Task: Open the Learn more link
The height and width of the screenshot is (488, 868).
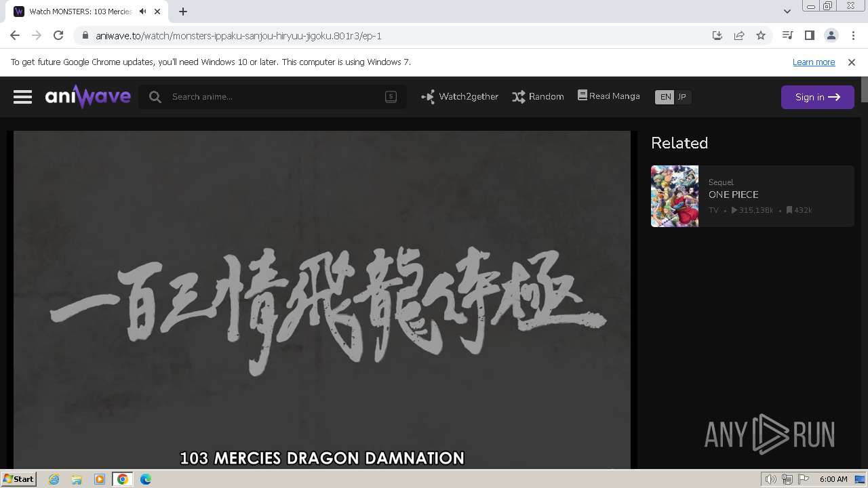Action: (x=814, y=62)
